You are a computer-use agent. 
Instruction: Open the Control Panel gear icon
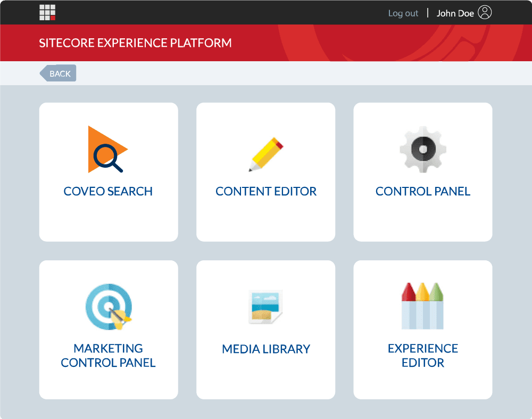(x=423, y=150)
